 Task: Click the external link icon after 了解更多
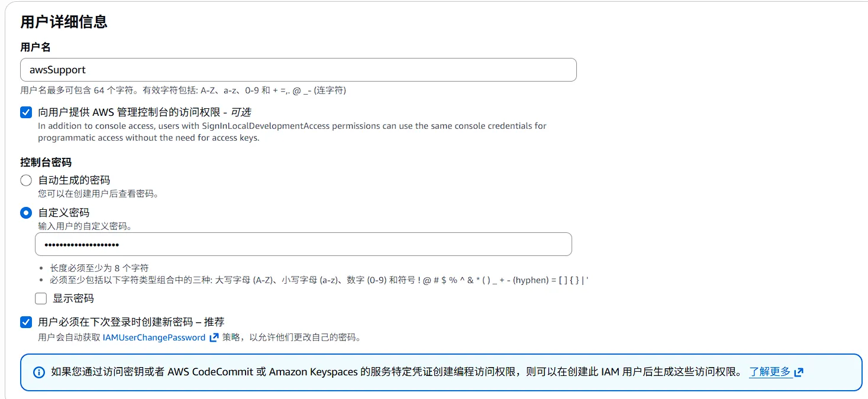click(x=799, y=372)
